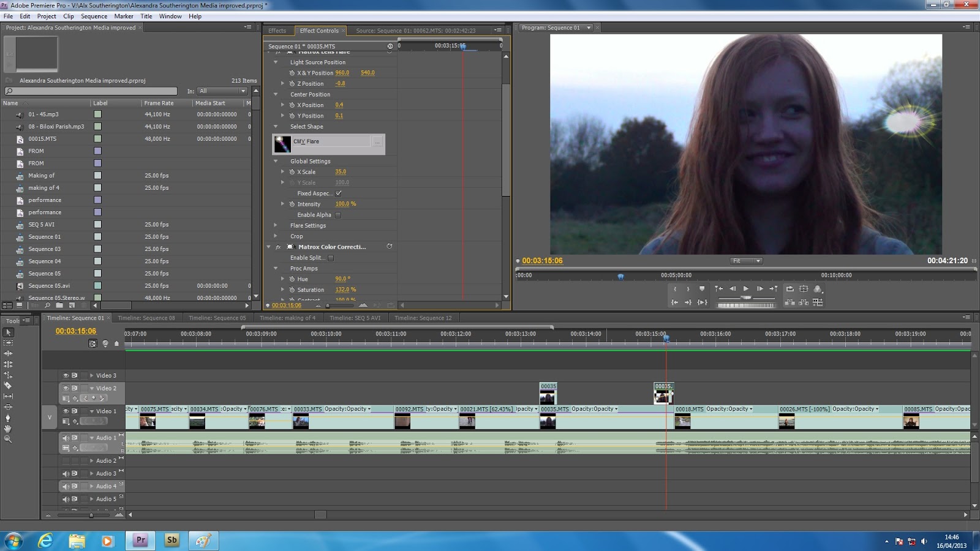Enable the Enable Alpha checkbox
Image resolution: width=980 pixels, height=551 pixels.
(x=338, y=215)
